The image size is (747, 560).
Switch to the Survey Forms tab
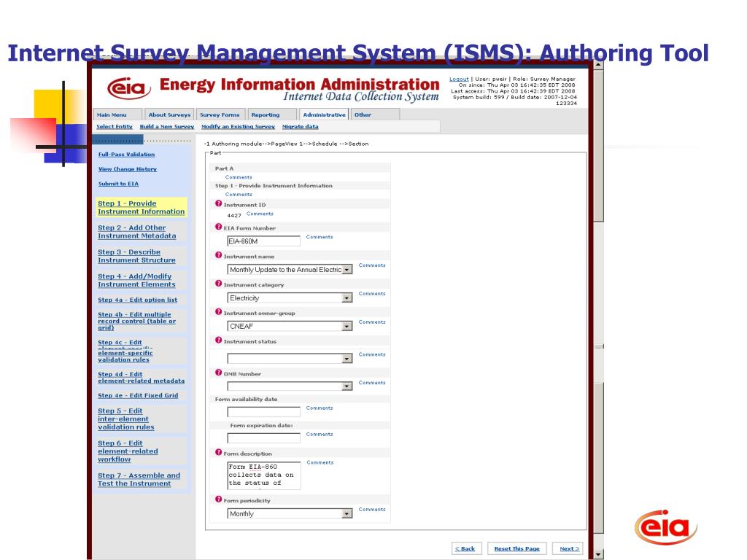pos(220,114)
